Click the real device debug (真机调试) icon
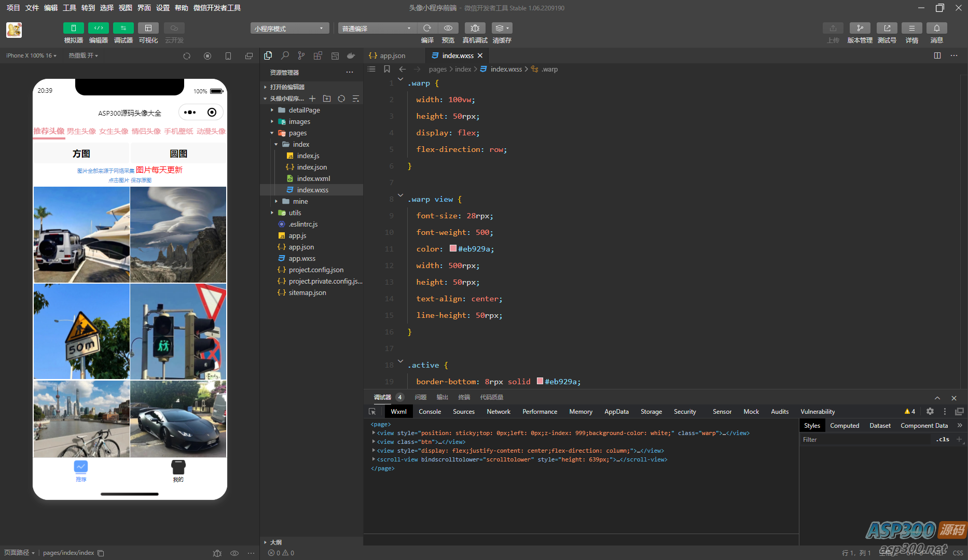Viewport: 968px width, 560px height. pos(475,29)
